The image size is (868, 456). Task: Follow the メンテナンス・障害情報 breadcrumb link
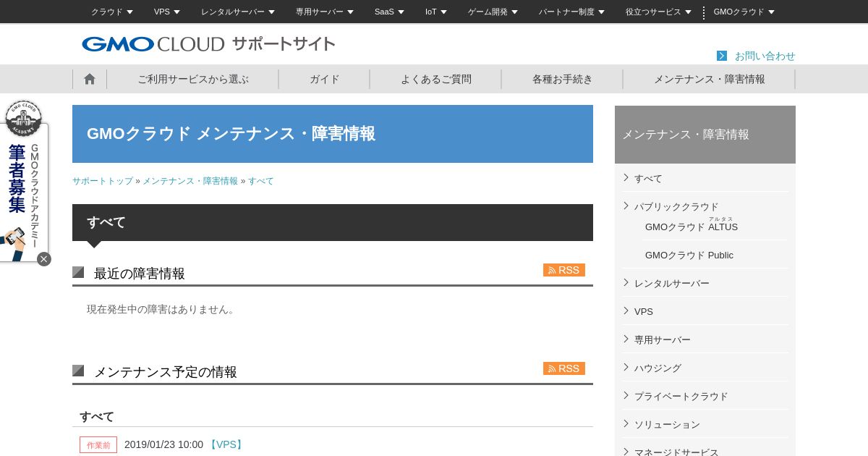(x=190, y=181)
